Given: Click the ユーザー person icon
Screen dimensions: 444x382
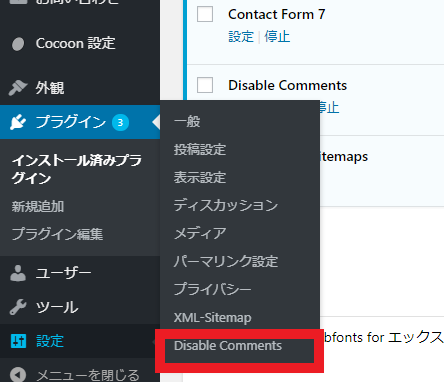Looking at the screenshot, I should 18,273.
